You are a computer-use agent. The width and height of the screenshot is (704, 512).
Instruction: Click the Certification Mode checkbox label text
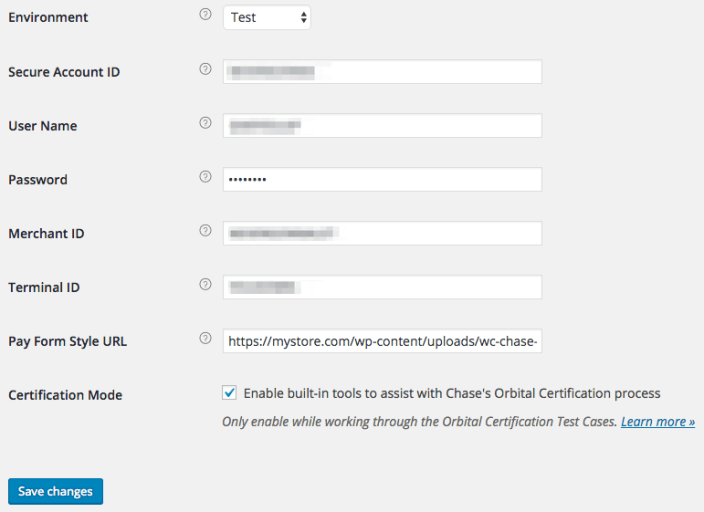452,394
